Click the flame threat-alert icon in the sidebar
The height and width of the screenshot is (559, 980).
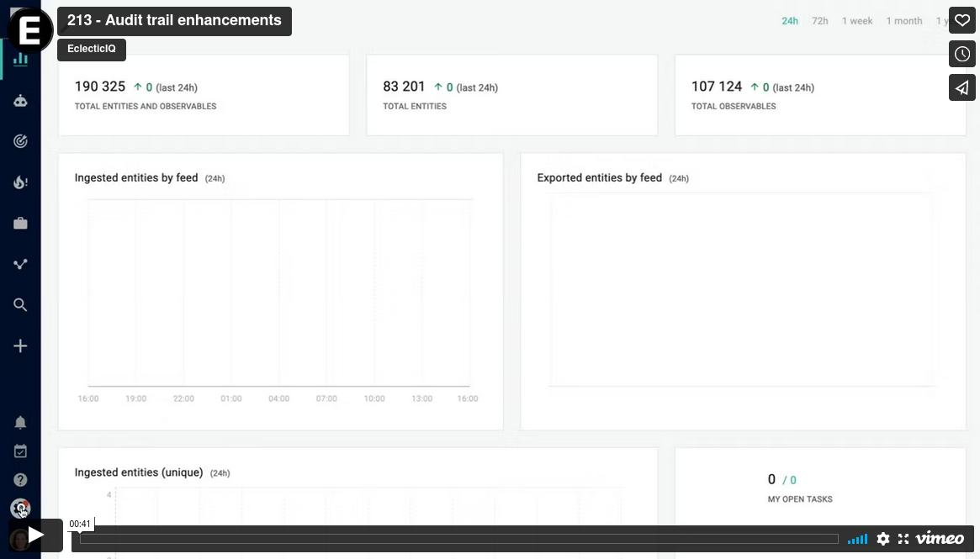tap(20, 182)
